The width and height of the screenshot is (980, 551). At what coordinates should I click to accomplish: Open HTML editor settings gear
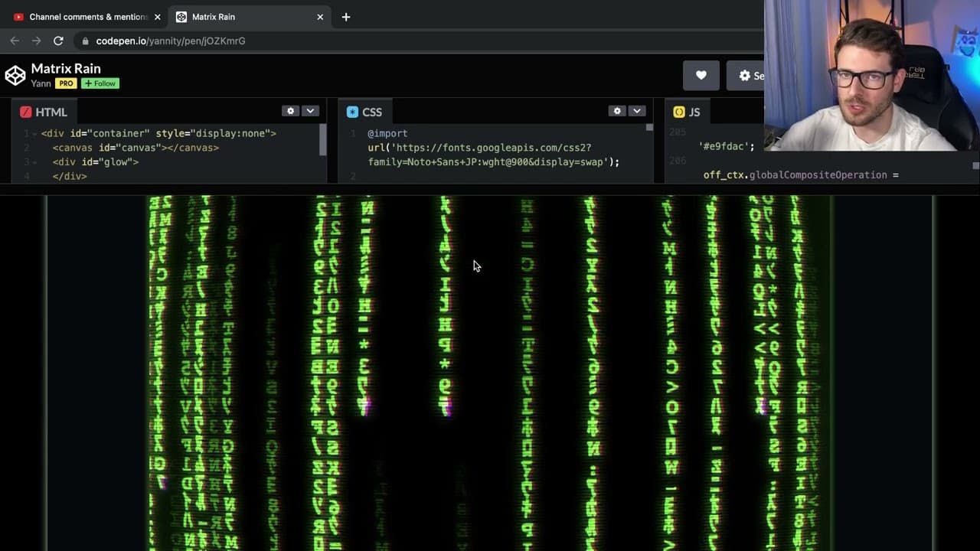290,111
